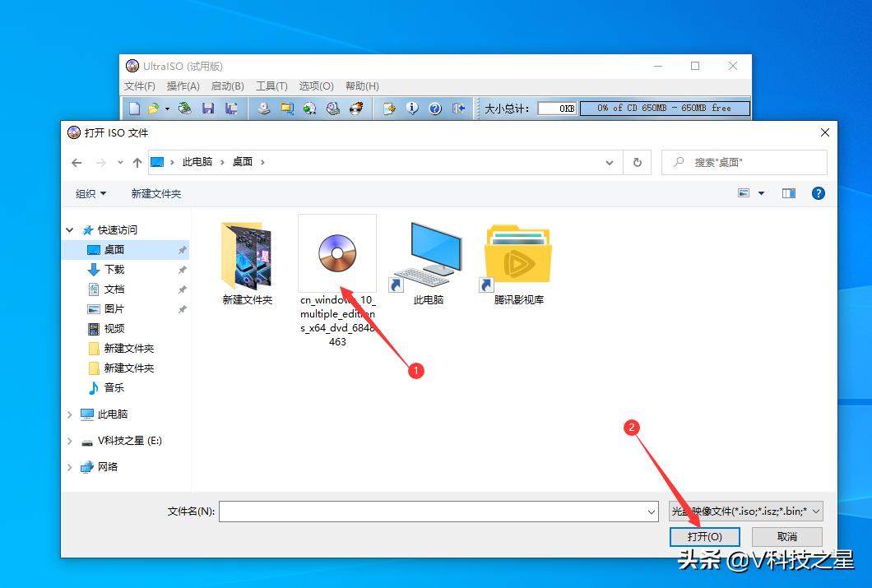Click the open folder toolbar icon in UltraISO
The width and height of the screenshot is (872, 588).
click(153, 108)
